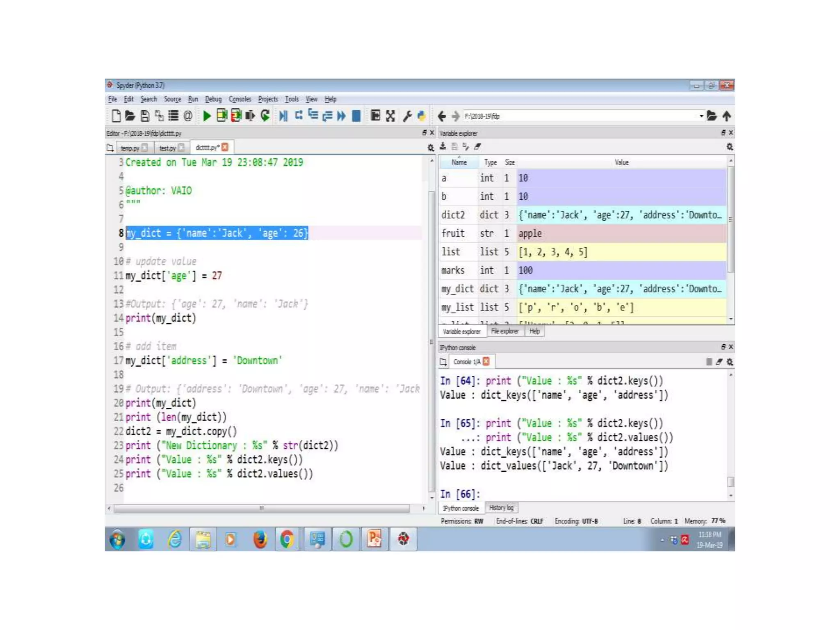Open Preferences via the wrench icon
Screen dimensions: 840x630
tap(407, 116)
